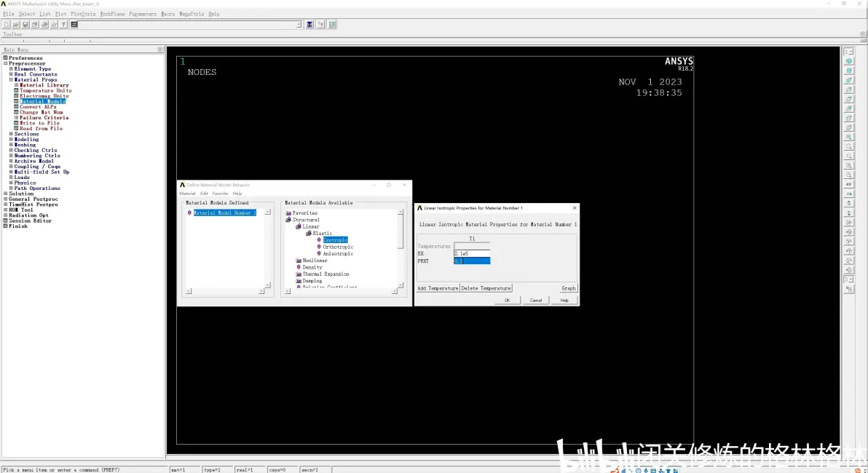Click the Reset Picking icon

(x=320, y=24)
